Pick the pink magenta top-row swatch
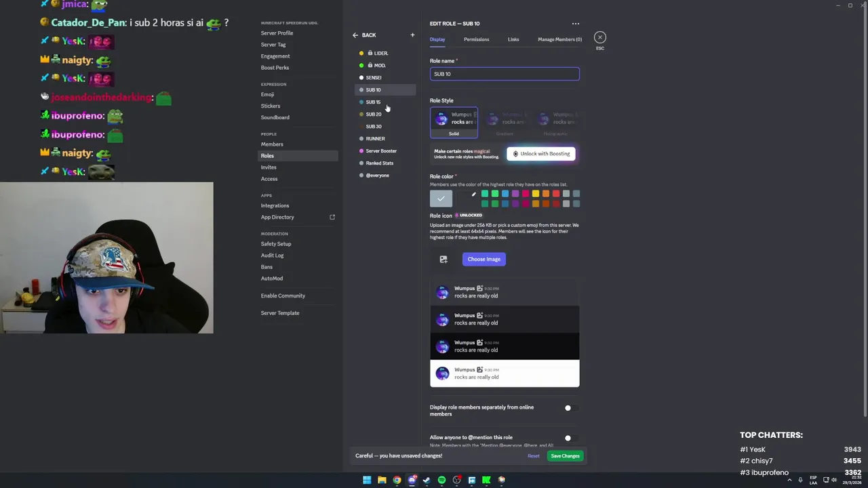868x488 pixels. [526, 194]
